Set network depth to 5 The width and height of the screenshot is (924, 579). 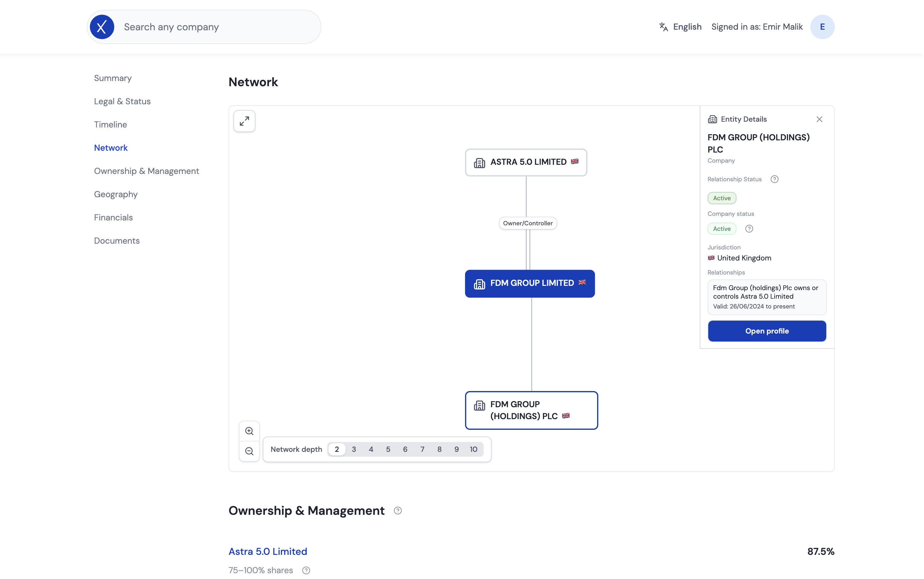tap(388, 449)
